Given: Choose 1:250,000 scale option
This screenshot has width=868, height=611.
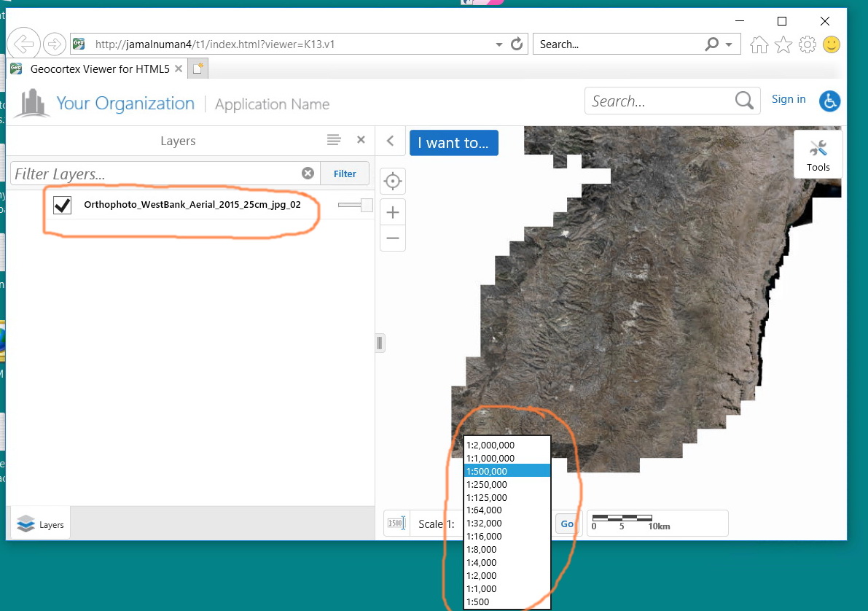Looking at the screenshot, I should [507, 485].
